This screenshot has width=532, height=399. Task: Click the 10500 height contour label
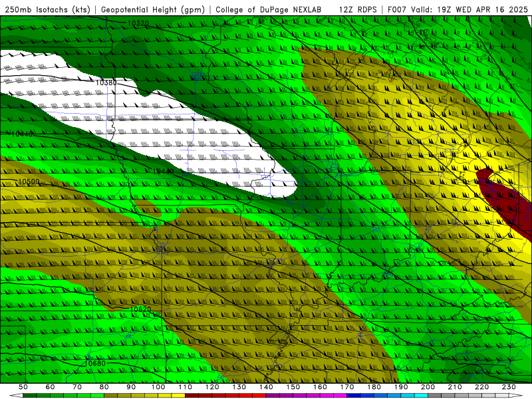tap(29, 182)
